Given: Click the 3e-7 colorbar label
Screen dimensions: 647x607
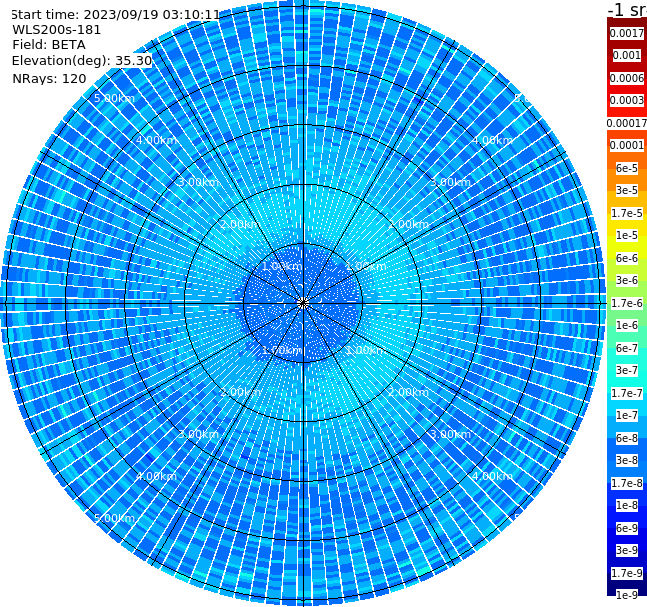Looking at the screenshot, I should coord(627,370).
